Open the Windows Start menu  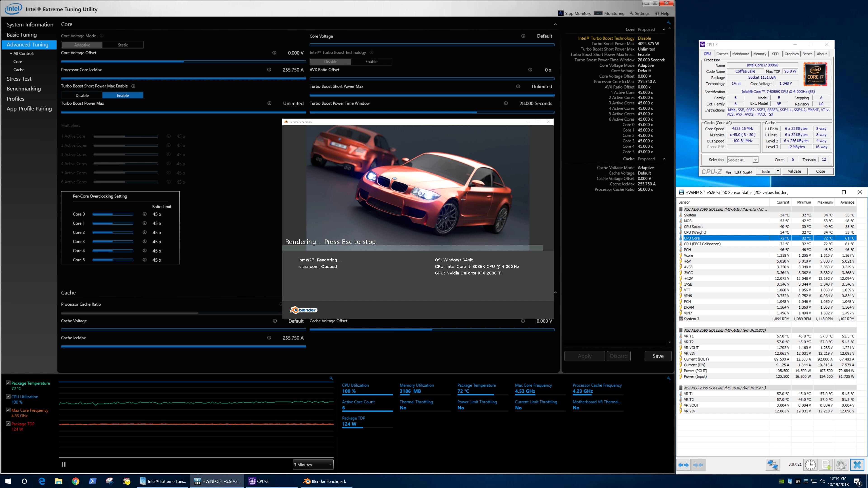tap(8, 481)
